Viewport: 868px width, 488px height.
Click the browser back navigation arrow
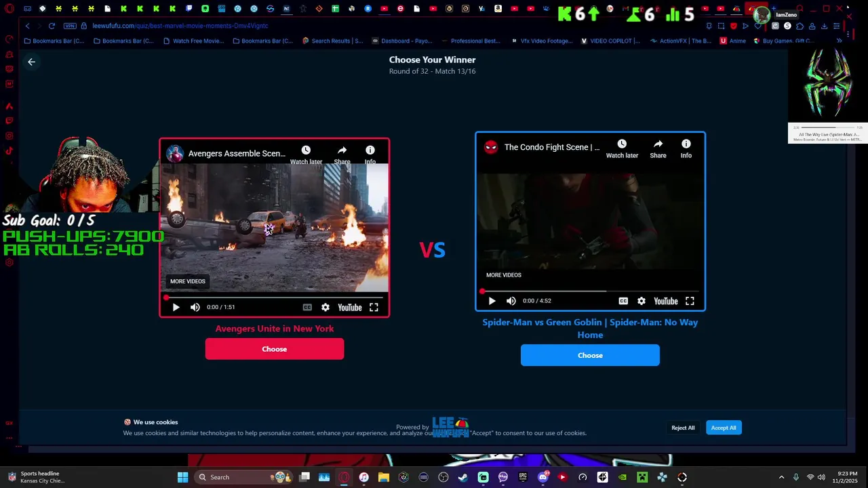tap(27, 26)
